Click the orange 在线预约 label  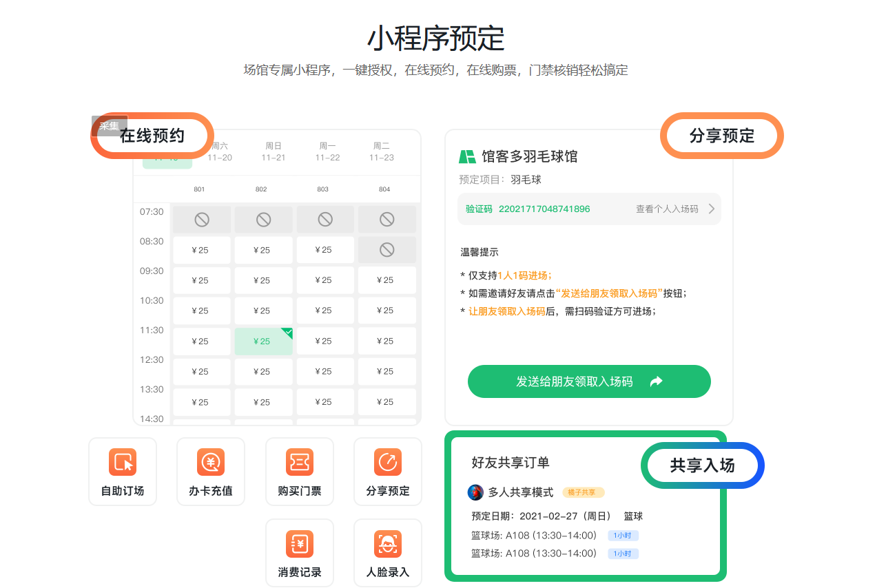152,136
